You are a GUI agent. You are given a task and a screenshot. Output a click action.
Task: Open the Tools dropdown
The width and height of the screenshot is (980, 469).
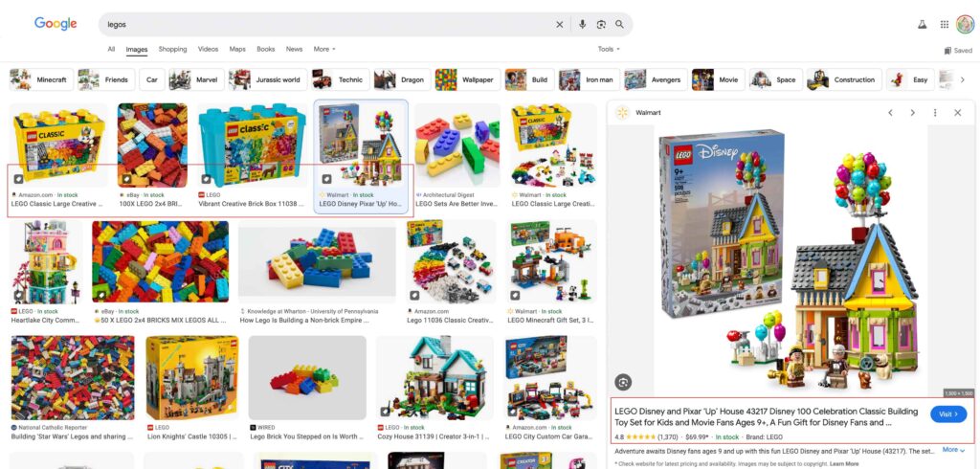coord(609,49)
